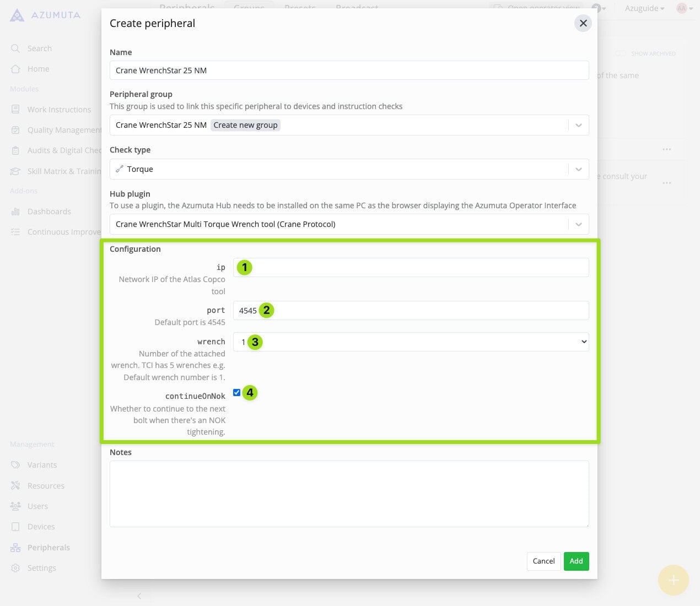Click the Home house icon

tap(15, 69)
